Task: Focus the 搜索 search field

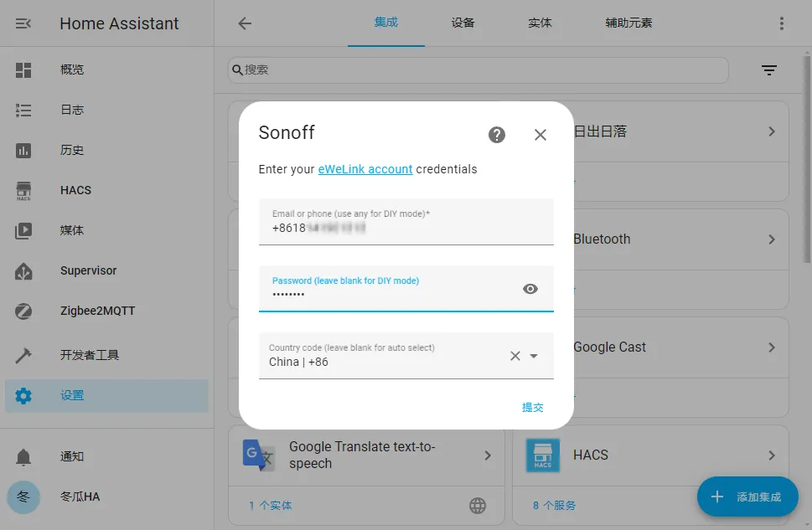Action: click(x=478, y=69)
